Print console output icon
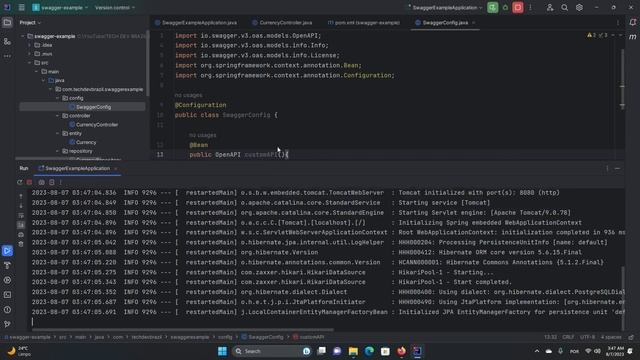 (x=21, y=235)
